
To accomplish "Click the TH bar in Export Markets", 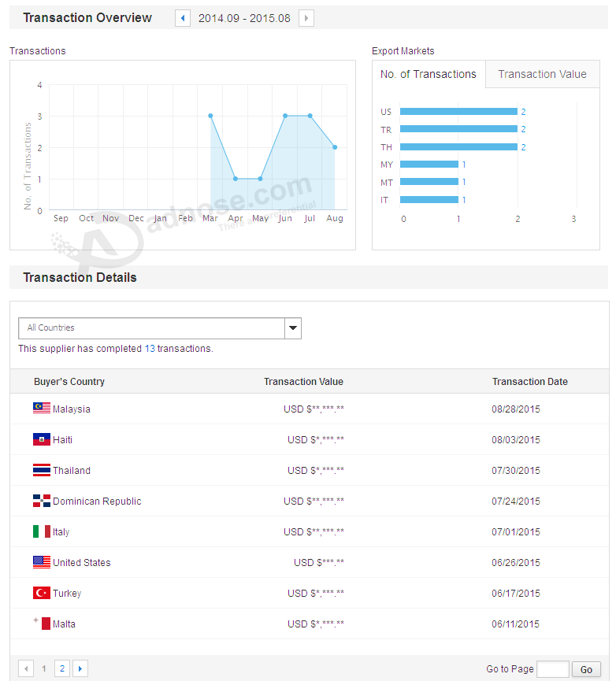I will coord(458,146).
